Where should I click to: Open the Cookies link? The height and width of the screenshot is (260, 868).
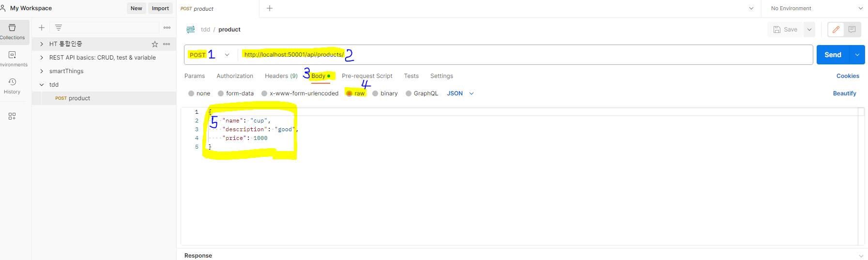[848, 76]
